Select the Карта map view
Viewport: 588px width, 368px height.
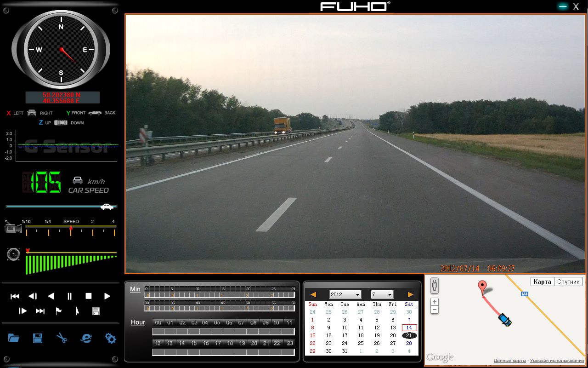click(543, 282)
